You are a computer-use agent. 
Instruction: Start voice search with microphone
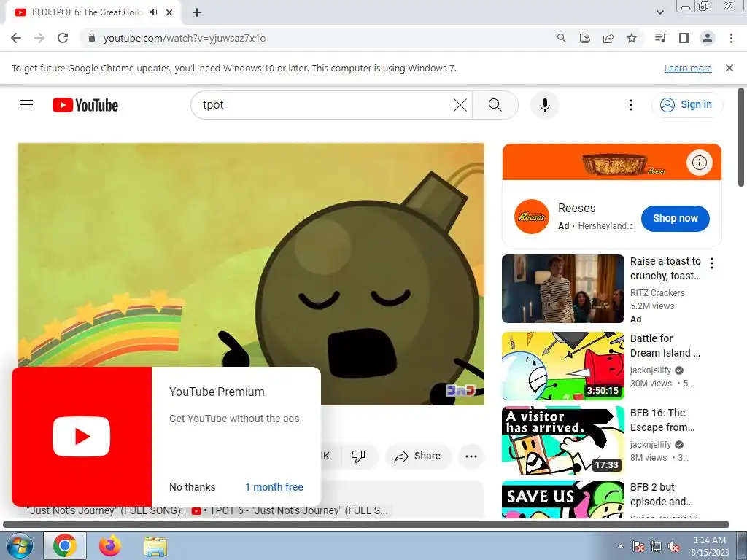click(544, 105)
